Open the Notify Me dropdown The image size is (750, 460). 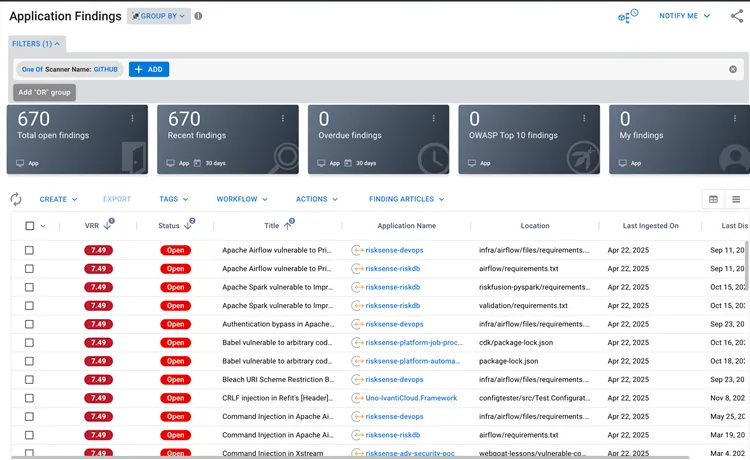click(684, 16)
